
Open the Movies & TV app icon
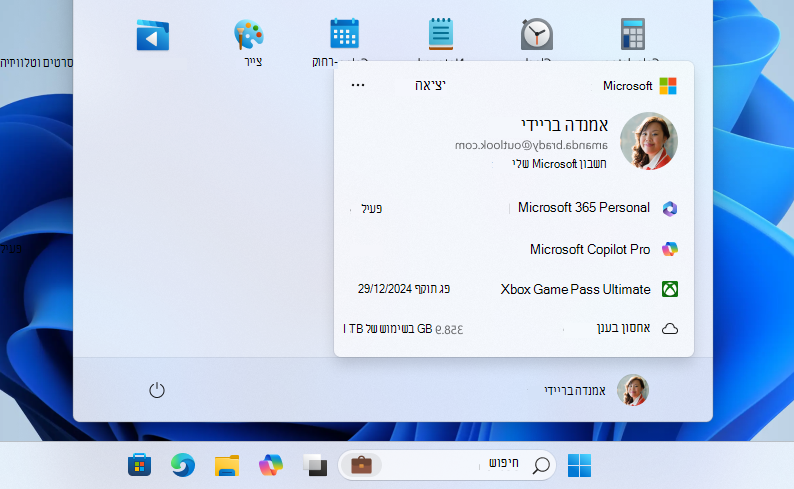pyautogui.click(x=152, y=35)
